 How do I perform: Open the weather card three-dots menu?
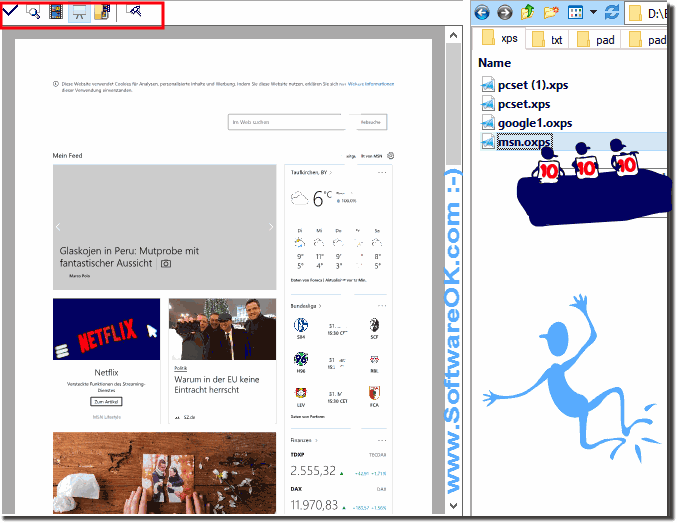coord(382,172)
